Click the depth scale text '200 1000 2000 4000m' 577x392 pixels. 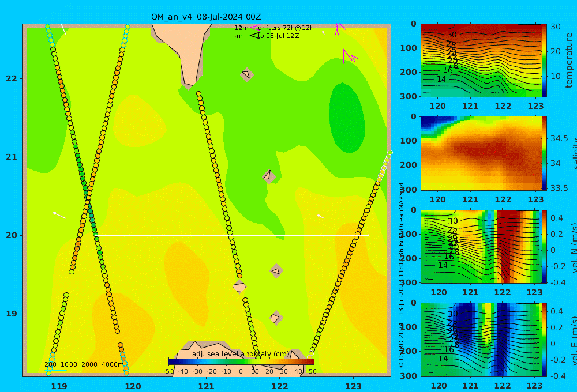(x=84, y=364)
